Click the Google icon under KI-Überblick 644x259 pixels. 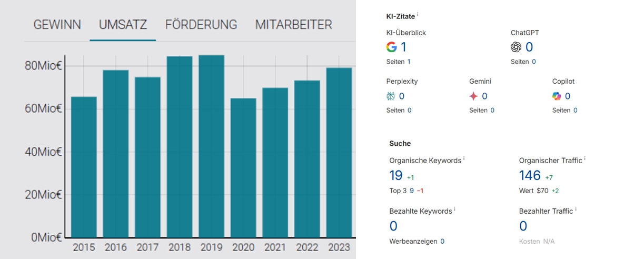click(x=391, y=47)
